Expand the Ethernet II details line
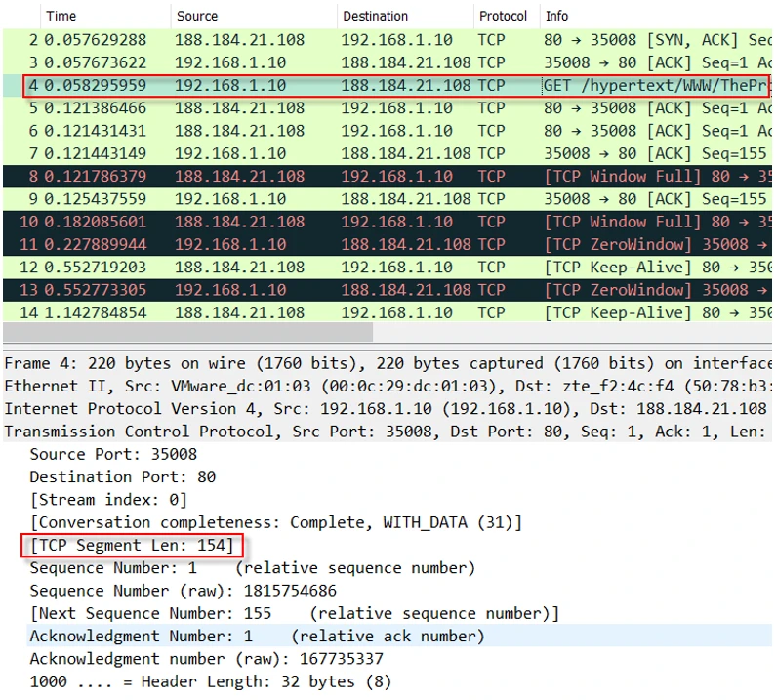This screenshot has width=776, height=700. pos(293,386)
